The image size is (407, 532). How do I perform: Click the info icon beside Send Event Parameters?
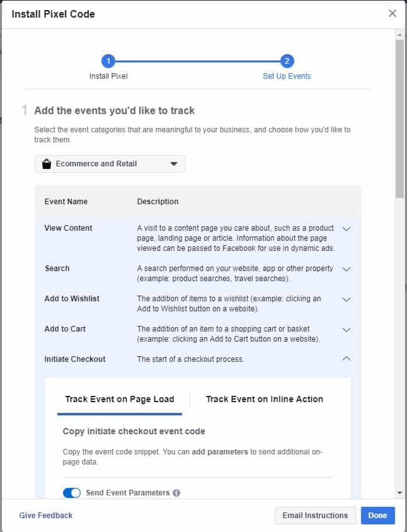pos(176,493)
